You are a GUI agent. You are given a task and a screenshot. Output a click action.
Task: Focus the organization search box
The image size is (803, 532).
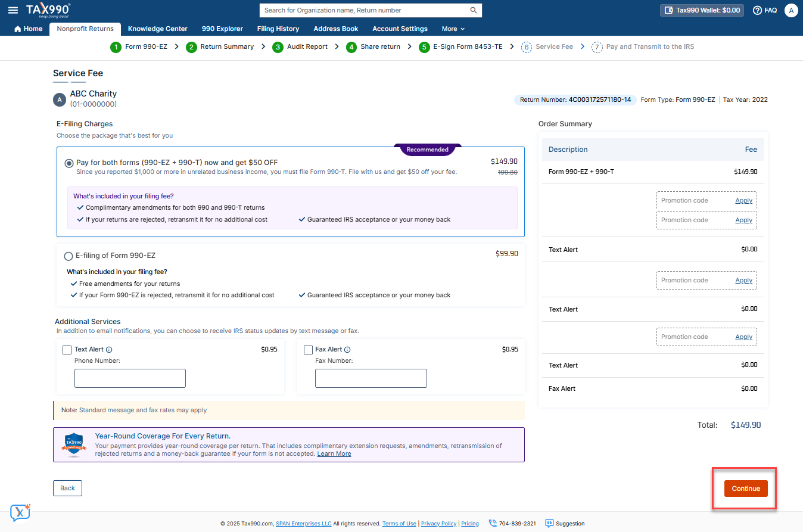pos(365,10)
